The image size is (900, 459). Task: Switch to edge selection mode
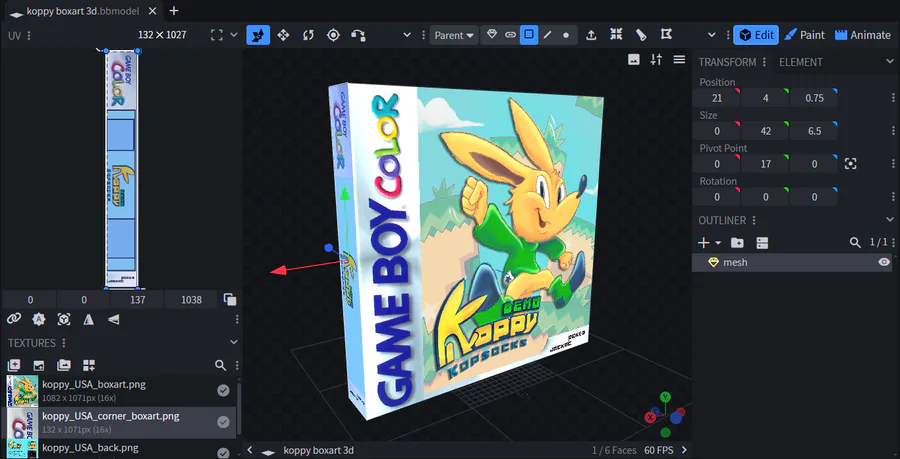click(548, 34)
